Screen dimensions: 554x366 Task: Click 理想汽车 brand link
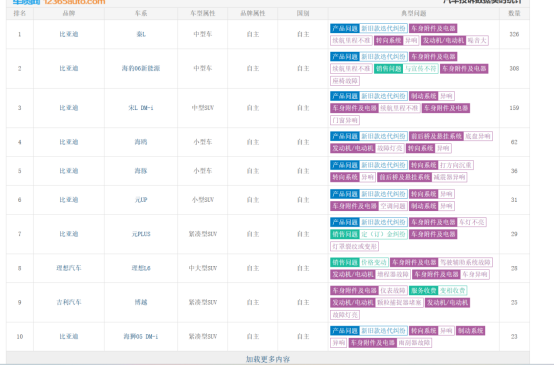coord(69,268)
